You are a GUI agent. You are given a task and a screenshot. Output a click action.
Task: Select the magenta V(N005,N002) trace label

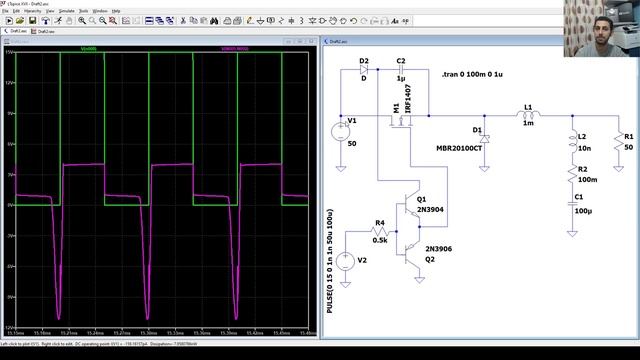(x=235, y=49)
